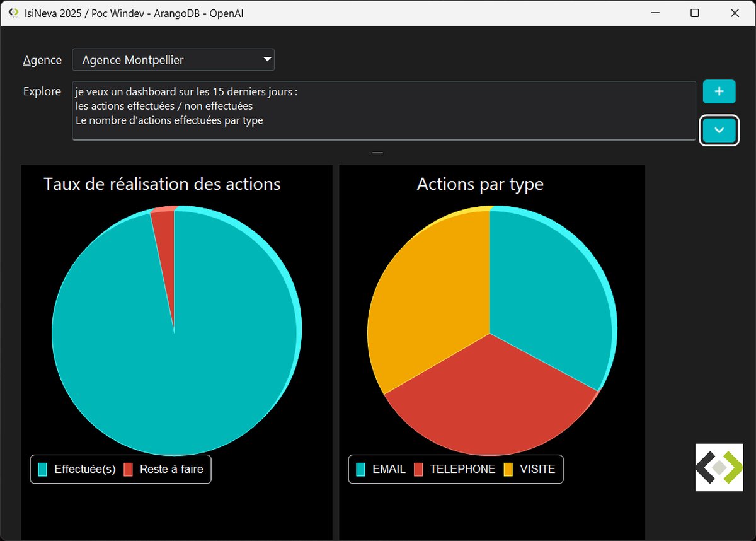Viewport: 756px width, 541px height.
Task: Toggle the EMAIL series in the legend
Action: point(389,469)
